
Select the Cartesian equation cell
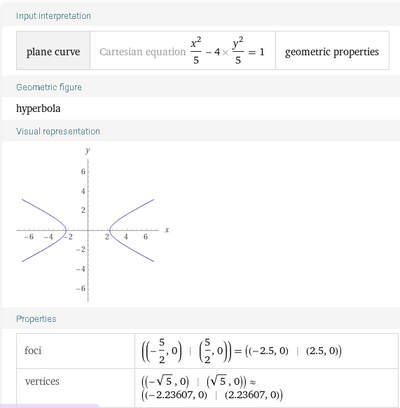tap(183, 51)
